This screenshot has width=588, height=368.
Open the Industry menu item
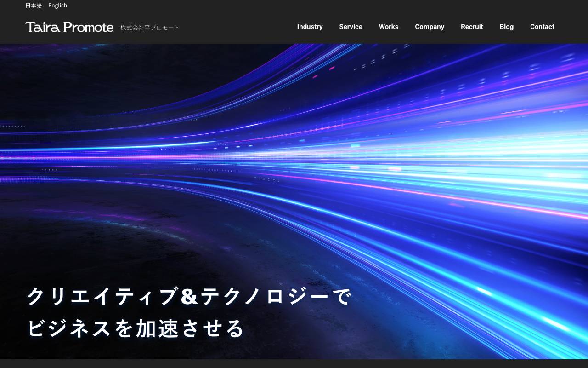click(310, 27)
